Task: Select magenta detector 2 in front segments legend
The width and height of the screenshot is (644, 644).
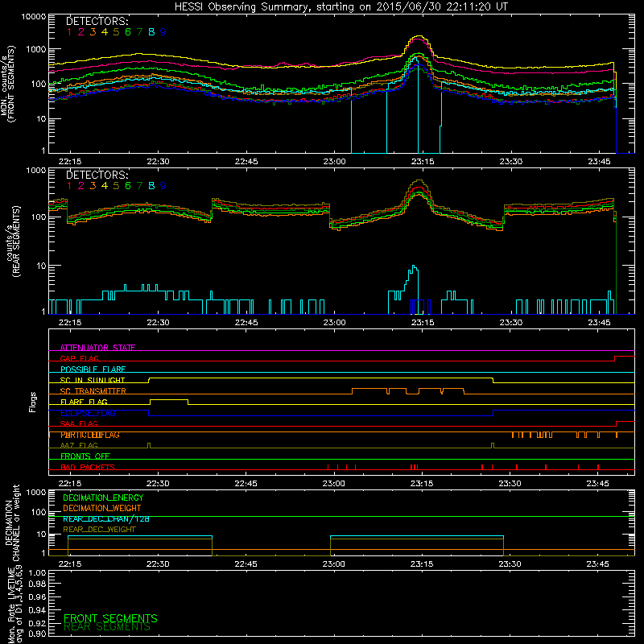Action: (81, 32)
